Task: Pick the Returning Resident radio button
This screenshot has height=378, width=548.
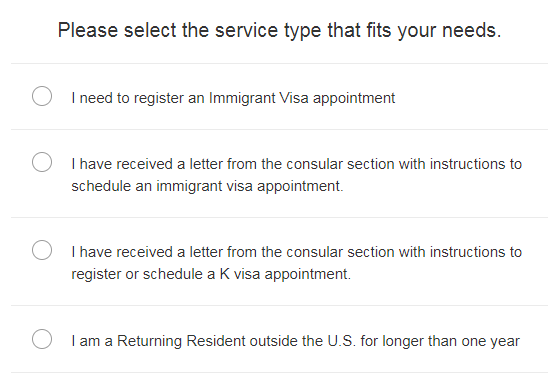Action: [42, 339]
